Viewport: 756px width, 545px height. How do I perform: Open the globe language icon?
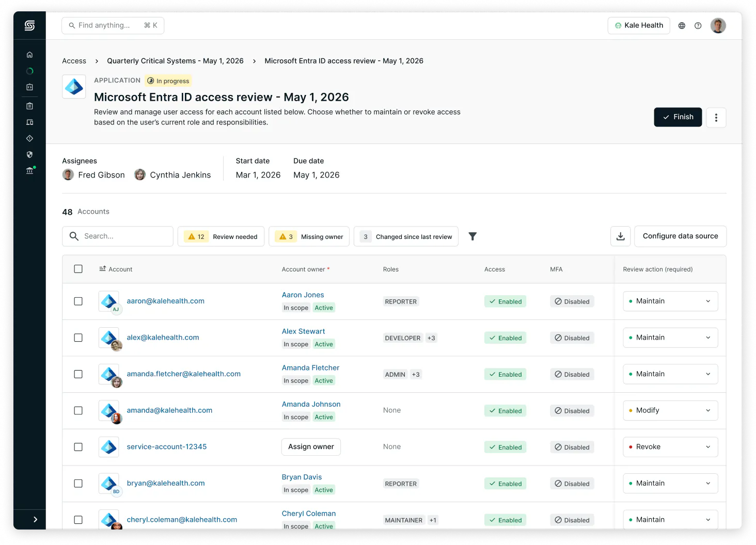(x=682, y=26)
